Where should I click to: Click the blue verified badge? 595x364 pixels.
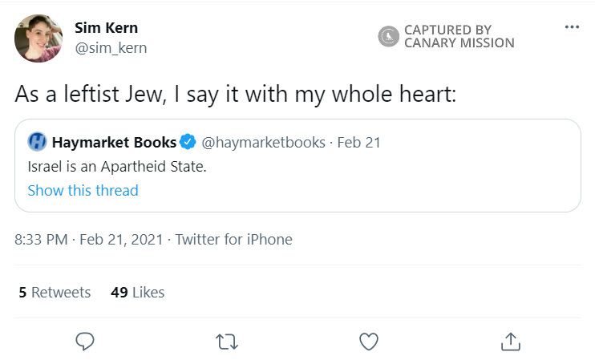[188, 143]
